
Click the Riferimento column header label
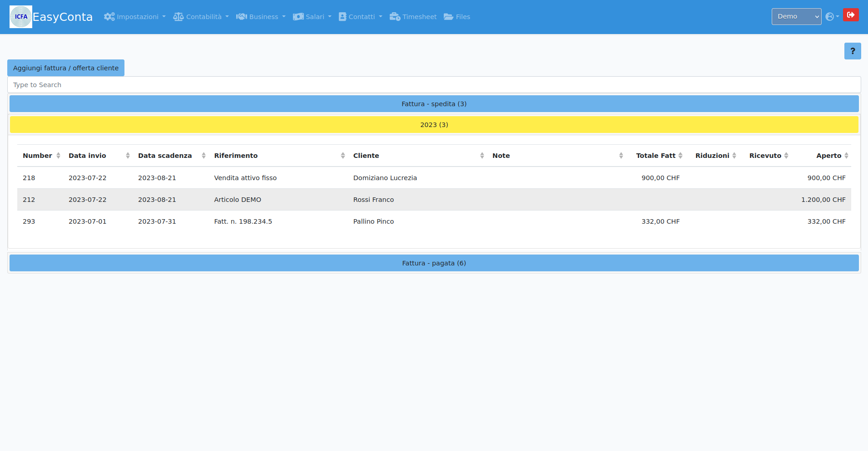click(x=236, y=156)
